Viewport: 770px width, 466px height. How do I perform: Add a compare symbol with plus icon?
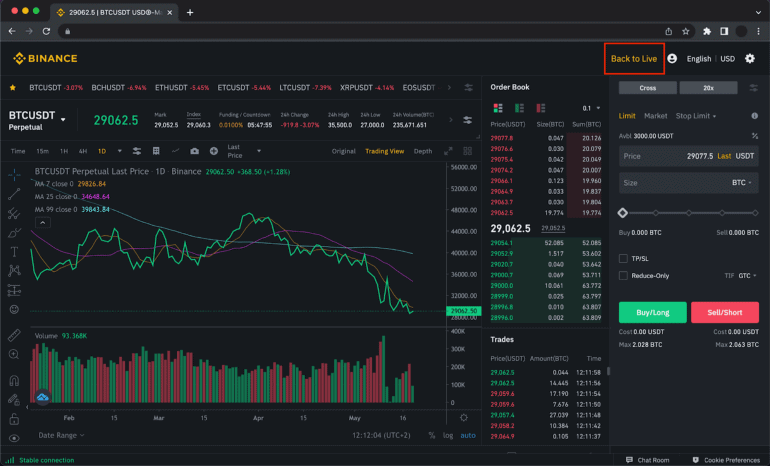(x=214, y=151)
